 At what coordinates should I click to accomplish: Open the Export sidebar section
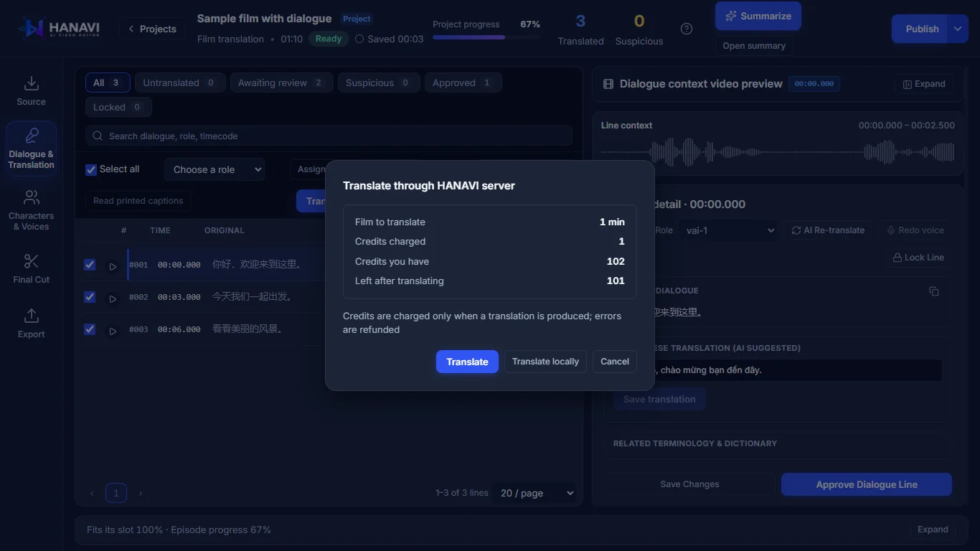point(31,323)
